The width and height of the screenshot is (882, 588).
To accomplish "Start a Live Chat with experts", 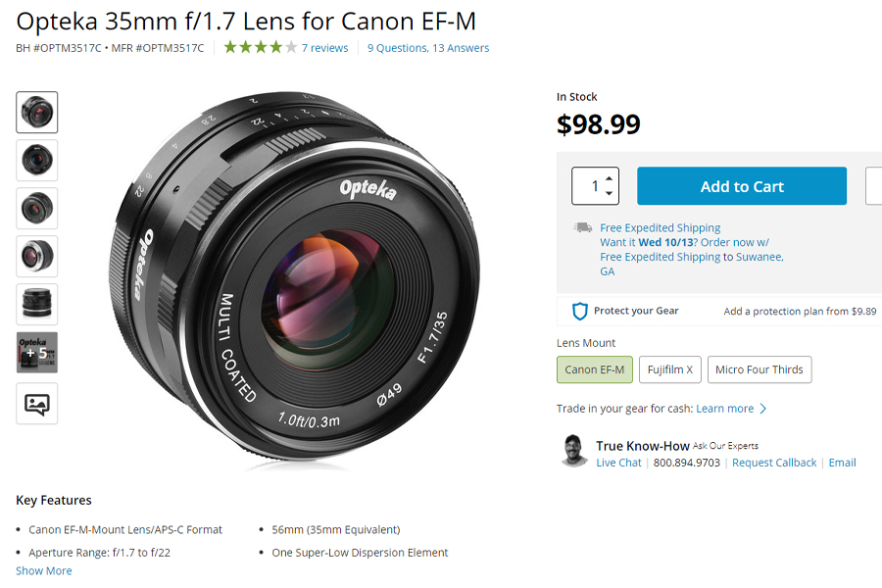I will pos(618,463).
